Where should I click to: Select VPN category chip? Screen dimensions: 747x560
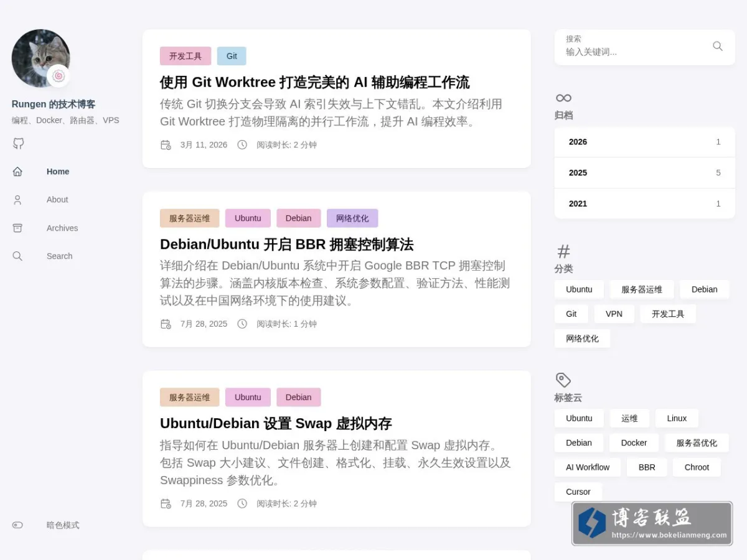click(x=614, y=314)
